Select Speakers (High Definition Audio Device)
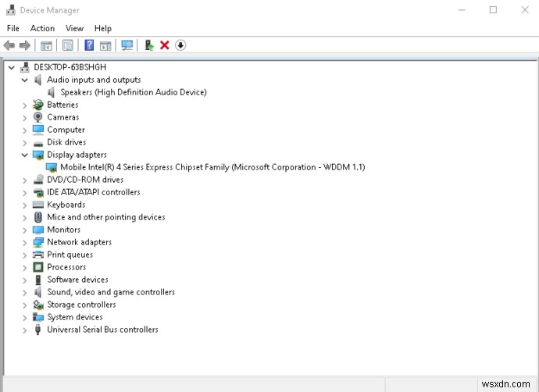 (134, 92)
